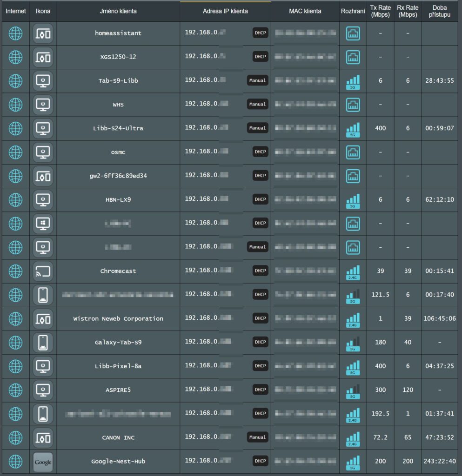
Task: Click the wired interface icon for osmc
Action: [353, 152]
